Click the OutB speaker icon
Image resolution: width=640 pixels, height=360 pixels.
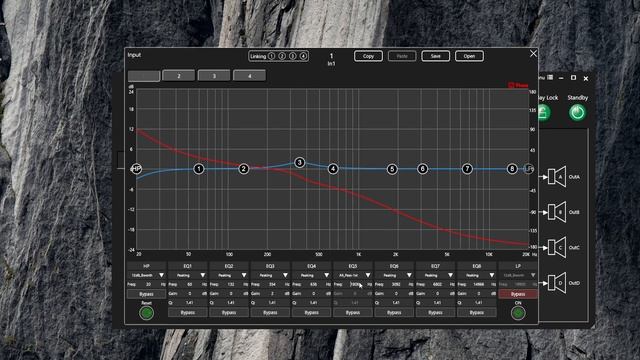[557, 212]
